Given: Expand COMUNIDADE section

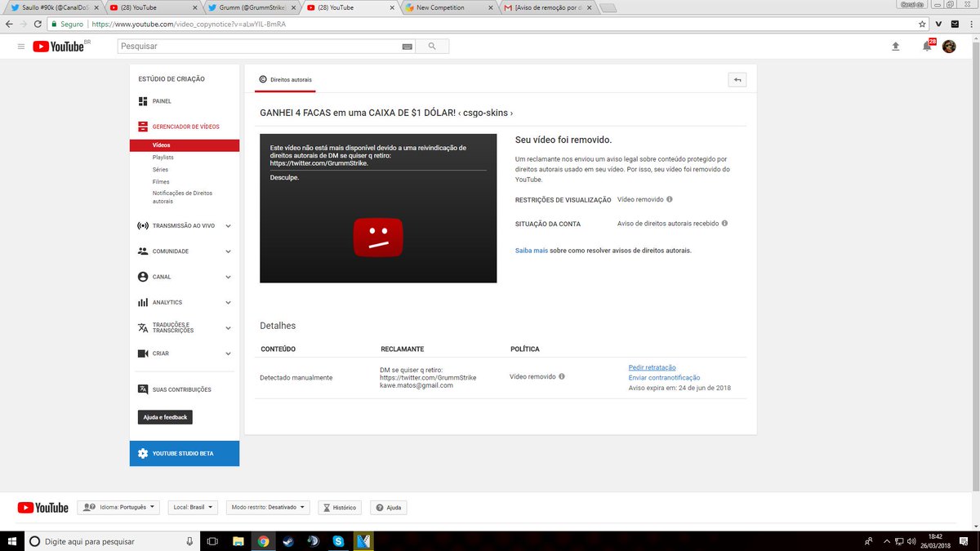Looking at the screenshot, I should point(184,251).
